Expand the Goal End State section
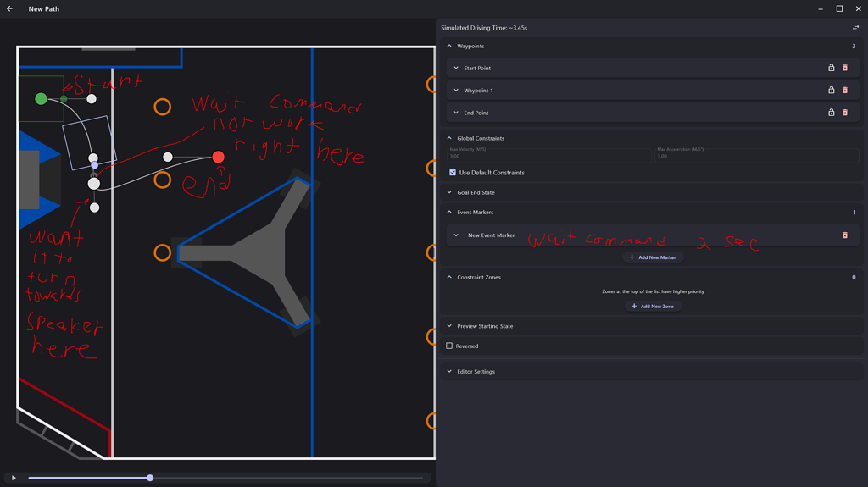The image size is (868, 487). pos(449,192)
